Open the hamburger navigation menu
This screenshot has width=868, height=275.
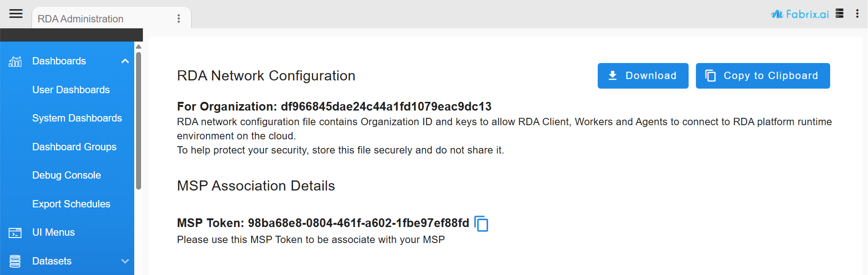coord(16,14)
